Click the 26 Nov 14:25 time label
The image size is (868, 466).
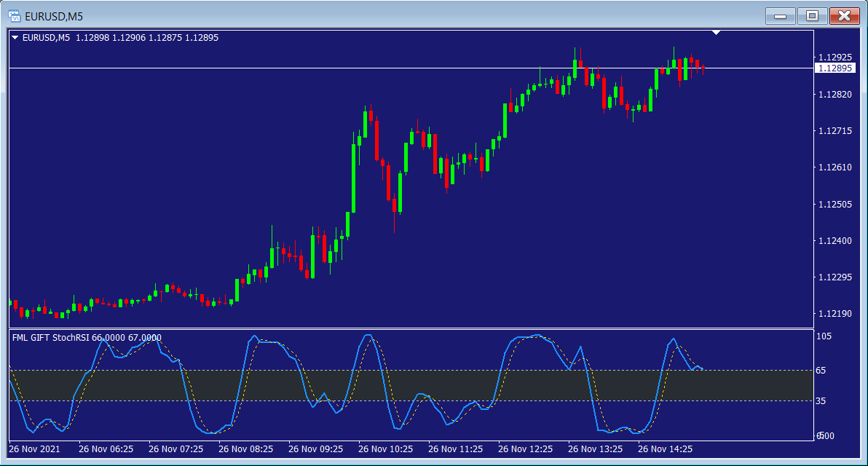(666, 449)
